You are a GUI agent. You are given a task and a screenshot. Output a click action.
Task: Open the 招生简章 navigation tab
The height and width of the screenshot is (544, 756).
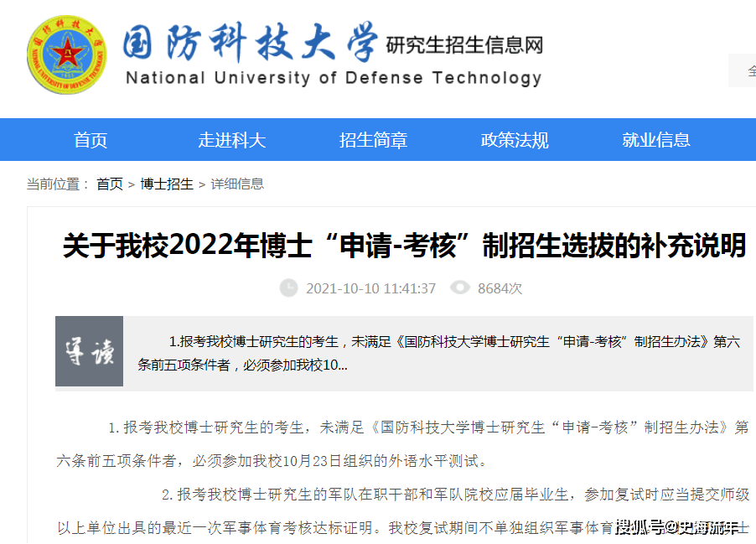point(373,140)
